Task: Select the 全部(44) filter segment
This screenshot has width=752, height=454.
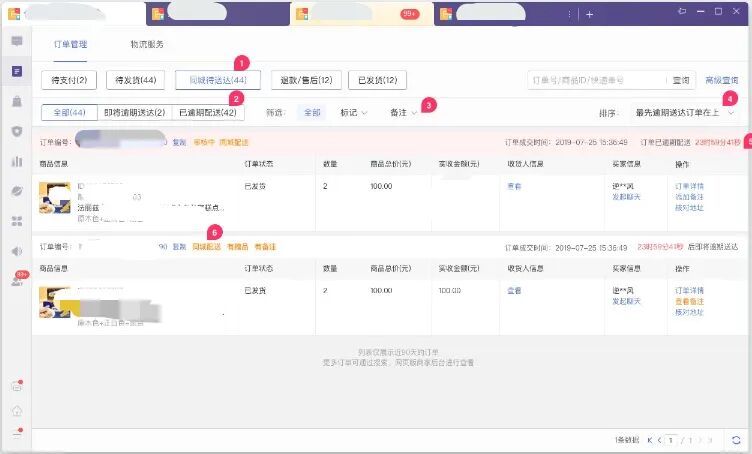Action: click(70, 113)
